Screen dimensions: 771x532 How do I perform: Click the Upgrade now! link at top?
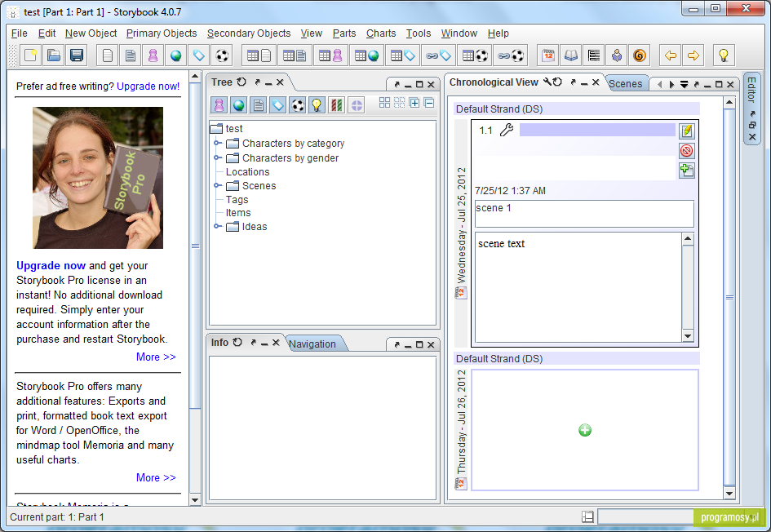coord(148,86)
